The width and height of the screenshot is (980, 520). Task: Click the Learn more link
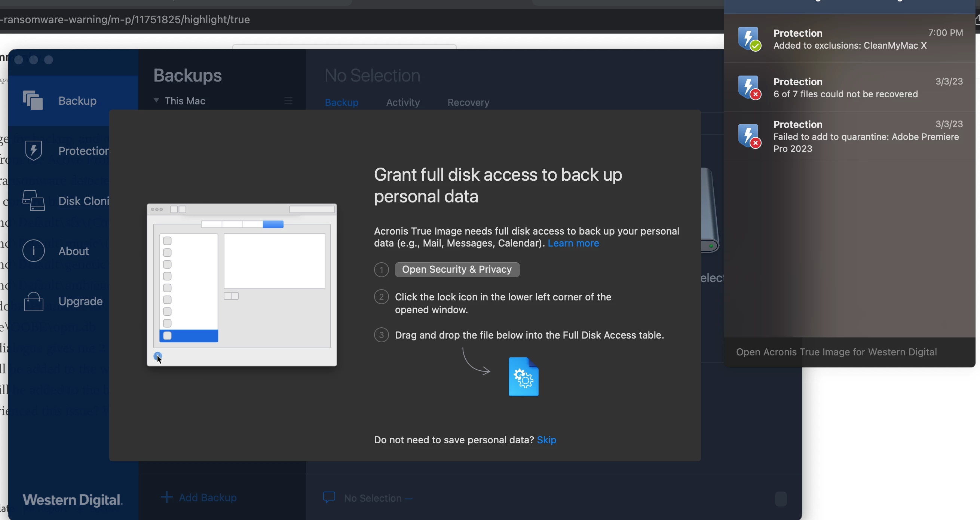click(x=573, y=243)
